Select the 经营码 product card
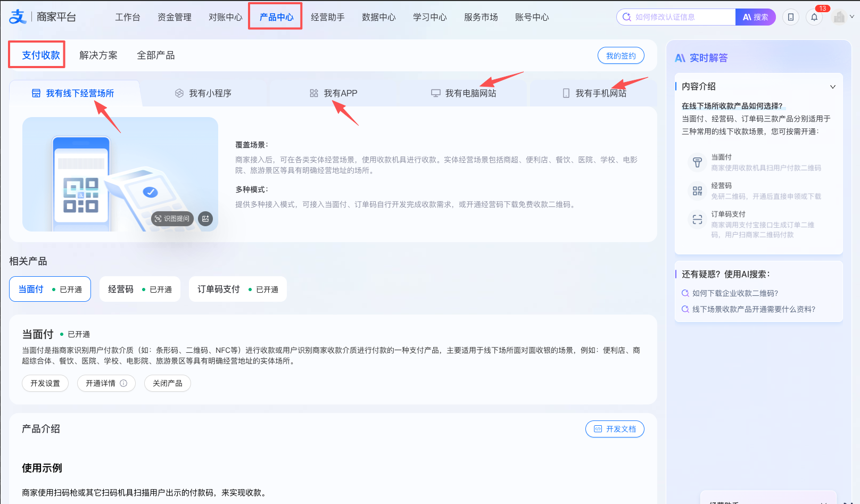The image size is (860, 504). click(x=140, y=289)
